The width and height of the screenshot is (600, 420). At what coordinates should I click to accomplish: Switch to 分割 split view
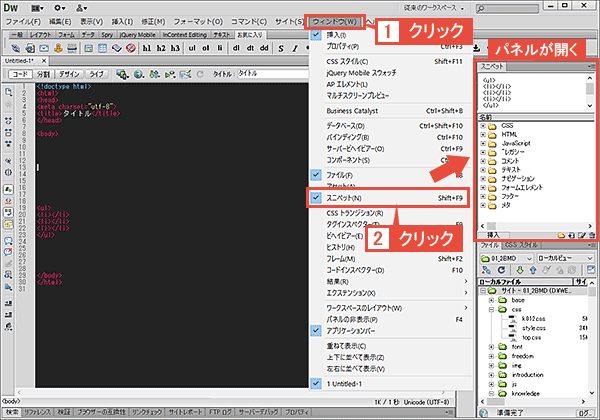point(43,74)
